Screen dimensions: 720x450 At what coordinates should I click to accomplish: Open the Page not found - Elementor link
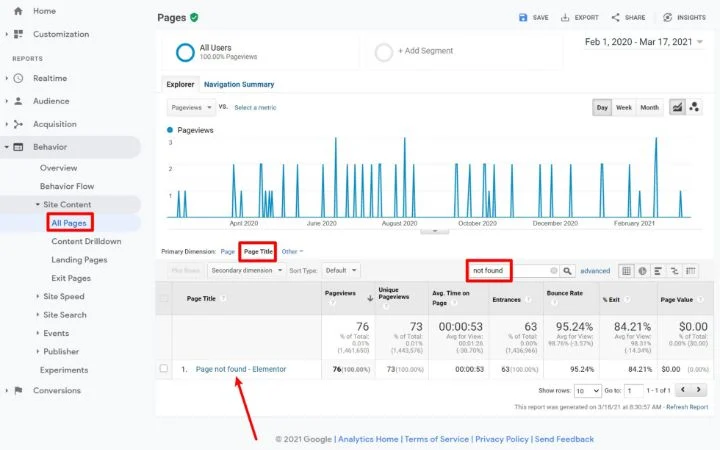pyautogui.click(x=240, y=369)
